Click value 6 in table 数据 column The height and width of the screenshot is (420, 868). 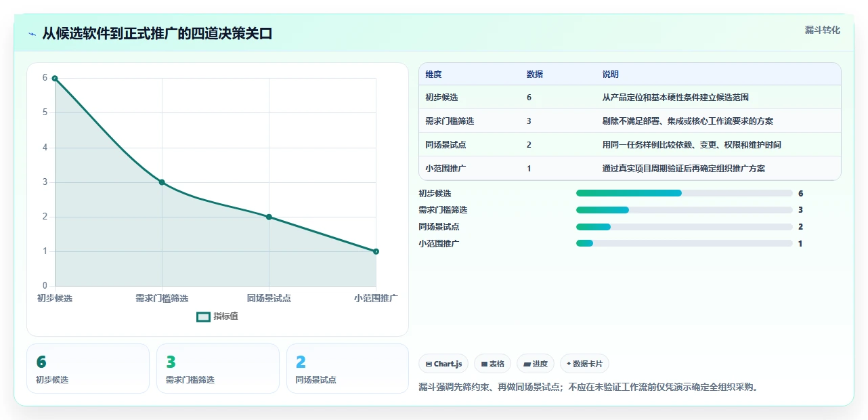[529, 98]
